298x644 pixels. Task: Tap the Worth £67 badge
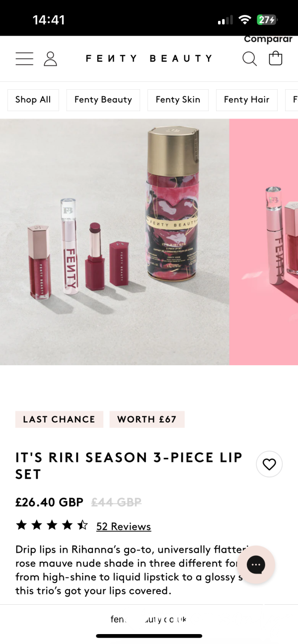(x=147, y=419)
